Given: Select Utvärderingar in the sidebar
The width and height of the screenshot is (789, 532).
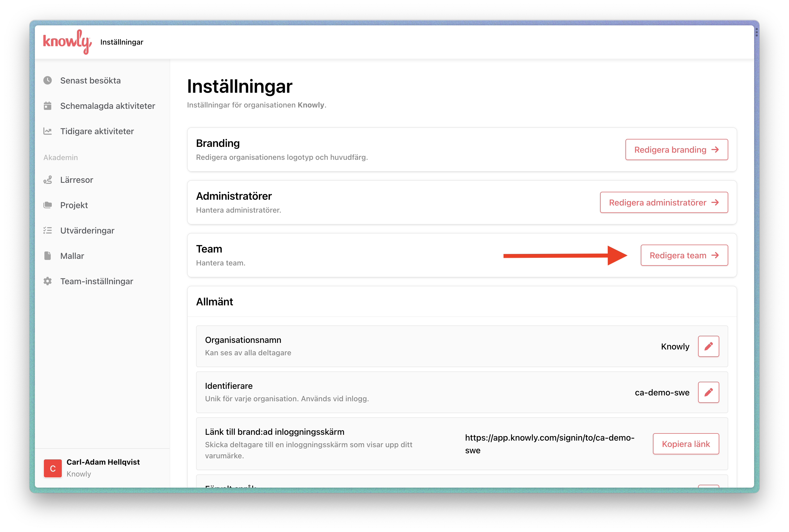Looking at the screenshot, I should click(x=87, y=231).
